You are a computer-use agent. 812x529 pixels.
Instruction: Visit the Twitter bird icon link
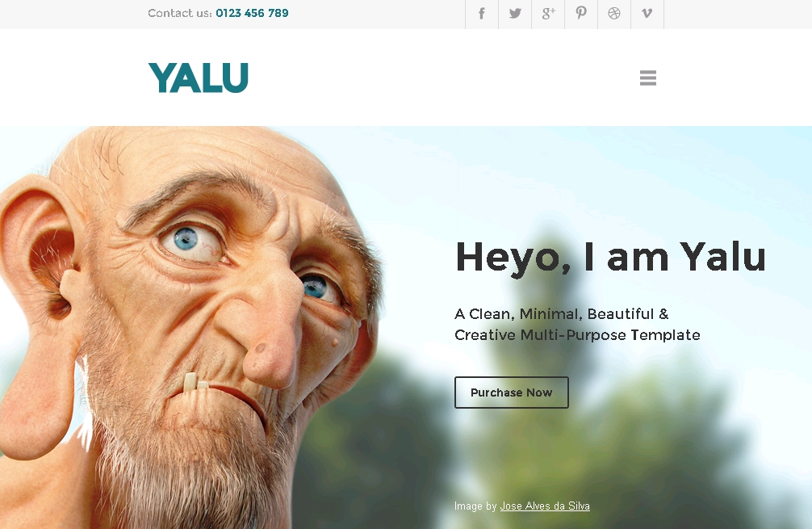pos(515,14)
